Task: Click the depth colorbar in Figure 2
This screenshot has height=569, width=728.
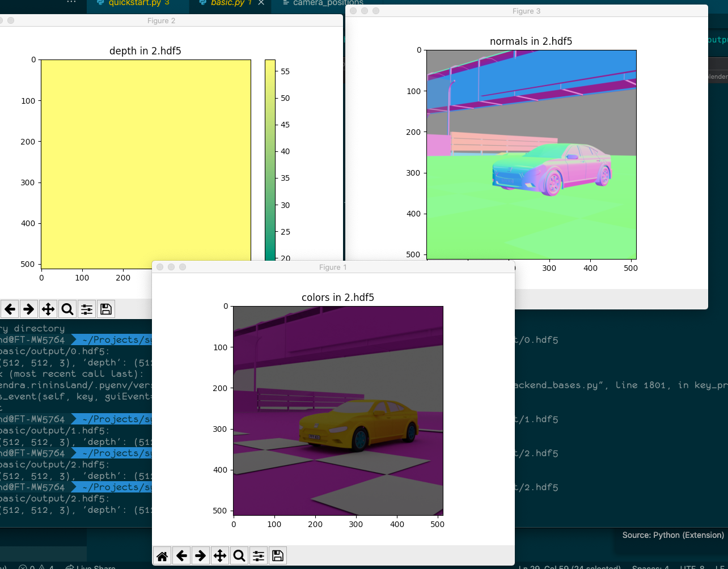Action: click(x=269, y=159)
